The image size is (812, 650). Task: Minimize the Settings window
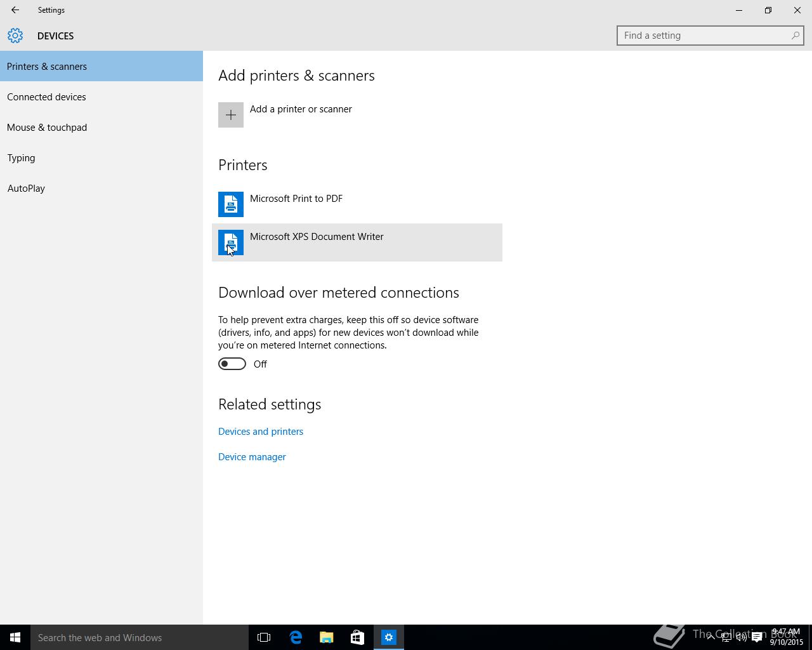point(739,10)
